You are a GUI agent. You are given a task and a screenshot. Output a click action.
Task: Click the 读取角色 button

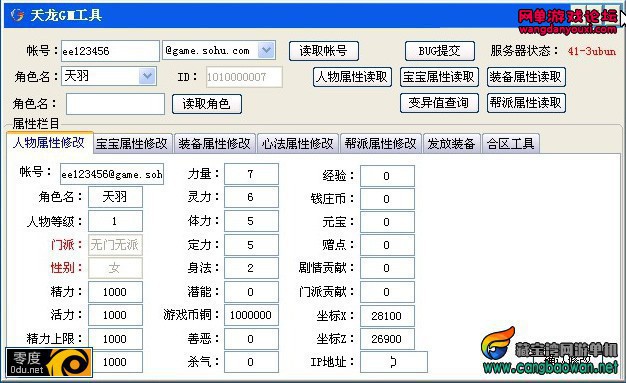[x=206, y=104]
